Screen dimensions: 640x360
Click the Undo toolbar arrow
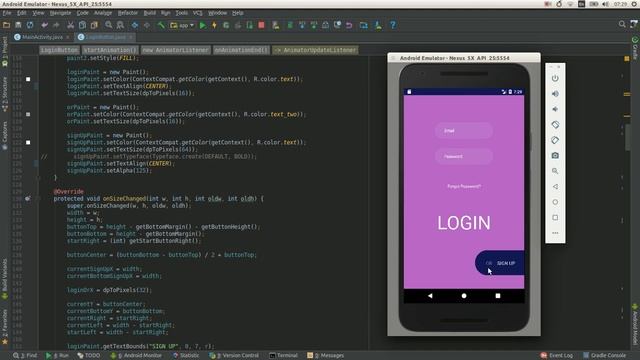coord(44,25)
